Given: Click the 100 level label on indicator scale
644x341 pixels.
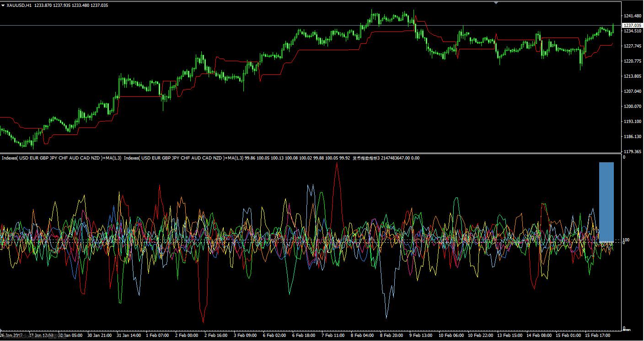Looking at the screenshot, I should click(626, 240).
